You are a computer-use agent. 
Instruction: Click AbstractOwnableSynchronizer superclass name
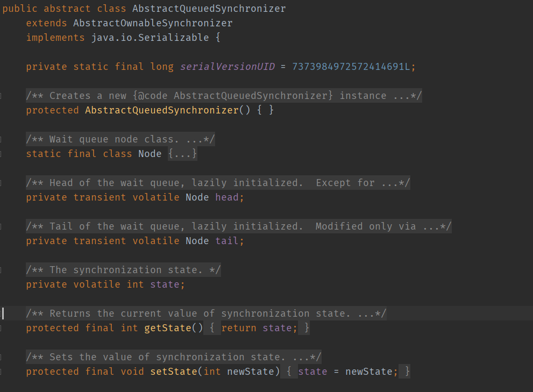[x=153, y=23]
